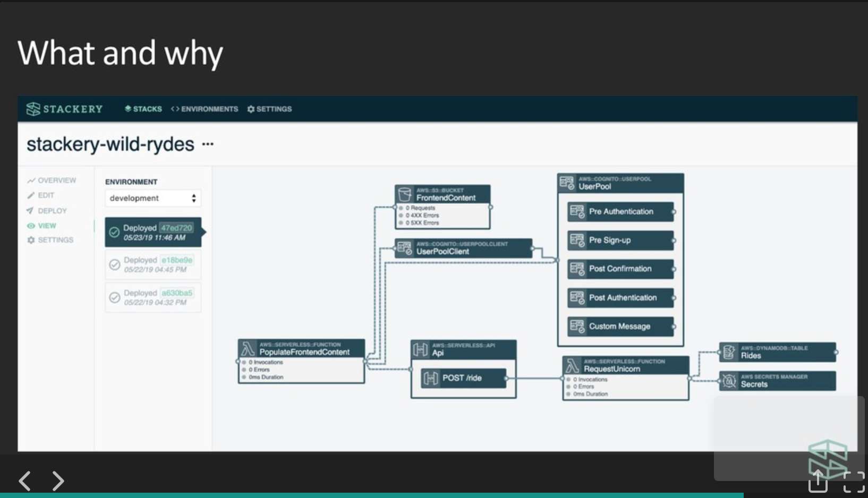Viewport: 868px width, 498px height.
Task: Click the Post Confirmation trigger icon
Action: click(577, 269)
